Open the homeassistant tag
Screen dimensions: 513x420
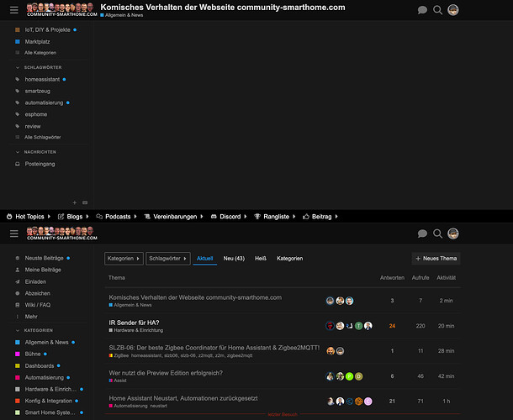[x=40, y=79]
